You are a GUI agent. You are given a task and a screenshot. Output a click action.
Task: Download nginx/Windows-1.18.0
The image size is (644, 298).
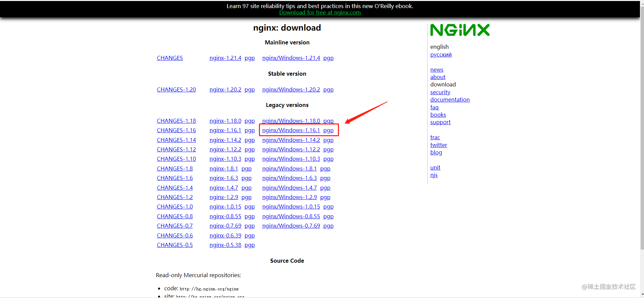click(291, 121)
